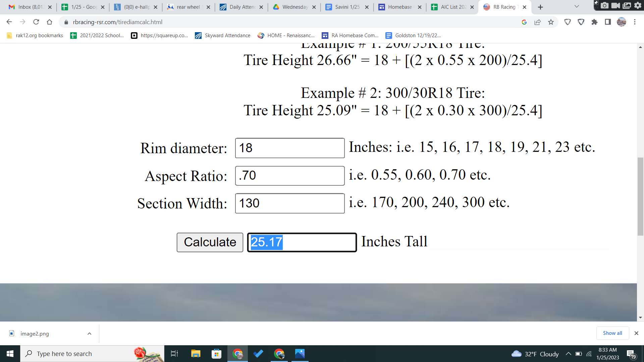Go back to the previous page

pyautogui.click(x=9, y=22)
